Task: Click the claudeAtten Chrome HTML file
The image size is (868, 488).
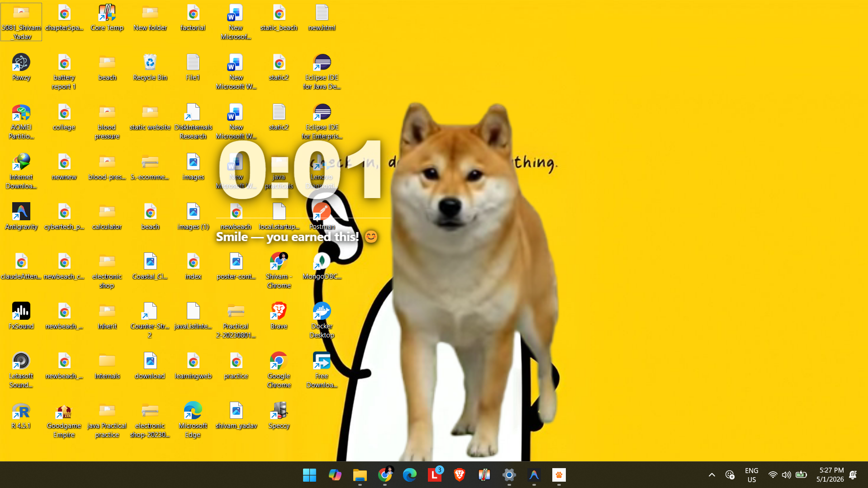Action: pyautogui.click(x=21, y=266)
